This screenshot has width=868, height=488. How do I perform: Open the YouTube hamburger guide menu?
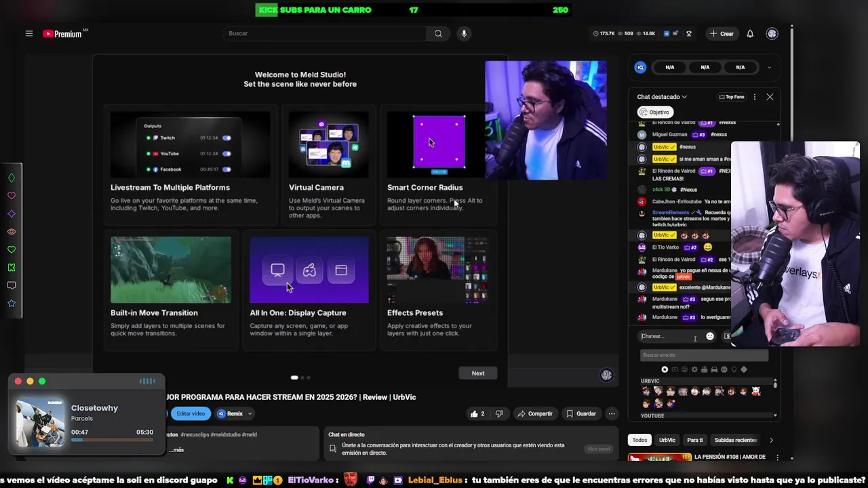(x=29, y=33)
